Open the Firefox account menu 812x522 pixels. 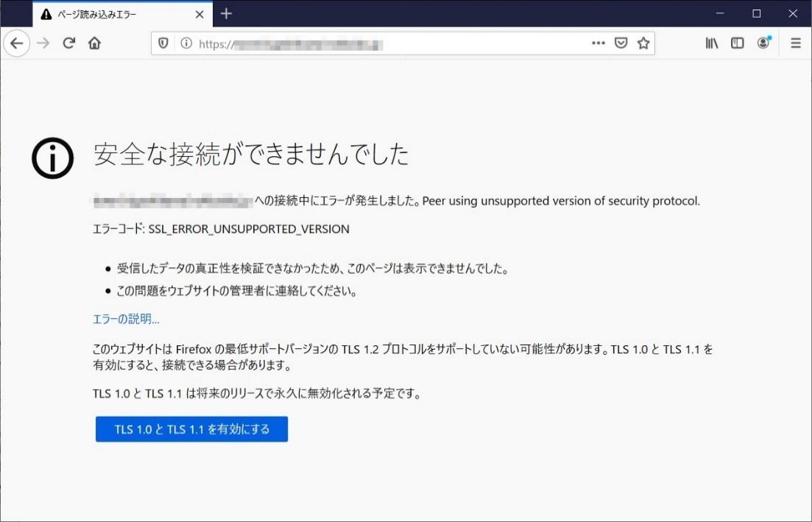(x=763, y=43)
